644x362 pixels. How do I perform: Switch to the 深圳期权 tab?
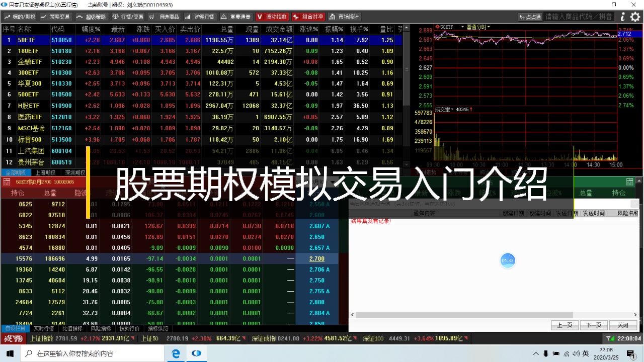(74, 172)
